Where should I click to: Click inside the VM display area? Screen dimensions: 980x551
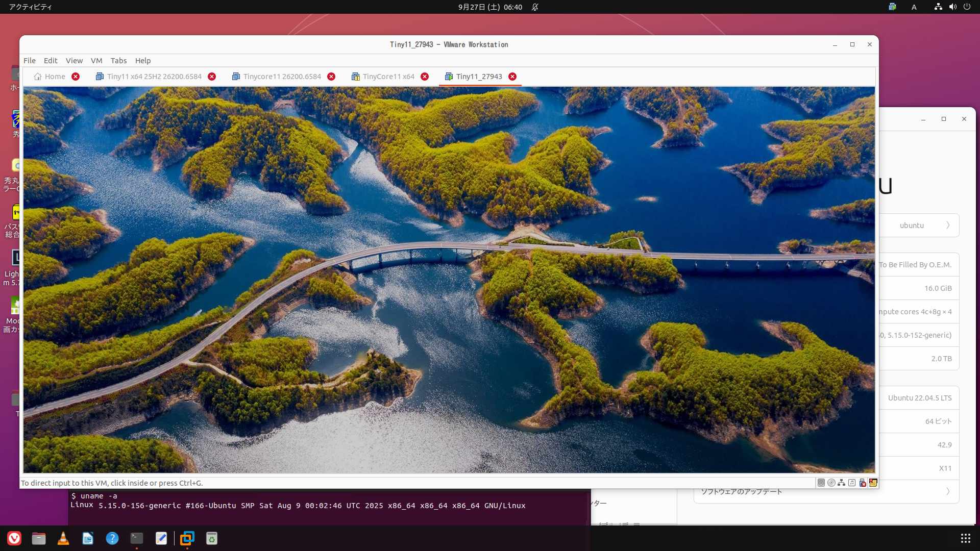tap(449, 280)
